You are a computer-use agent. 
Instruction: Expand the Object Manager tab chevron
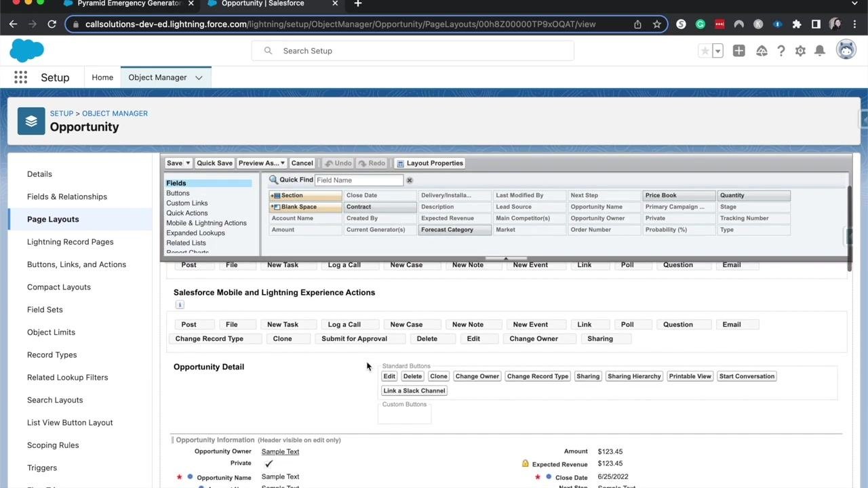pyautogui.click(x=199, y=78)
